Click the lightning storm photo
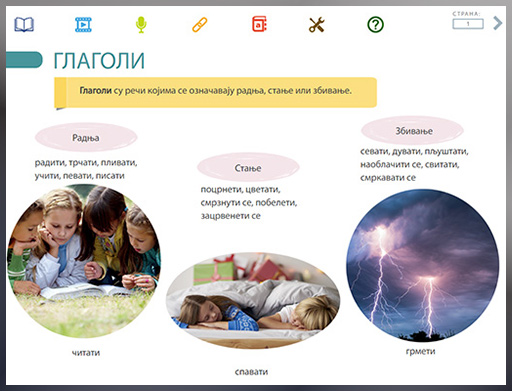This screenshot has height=391, width=512. (x=422, y=265)
